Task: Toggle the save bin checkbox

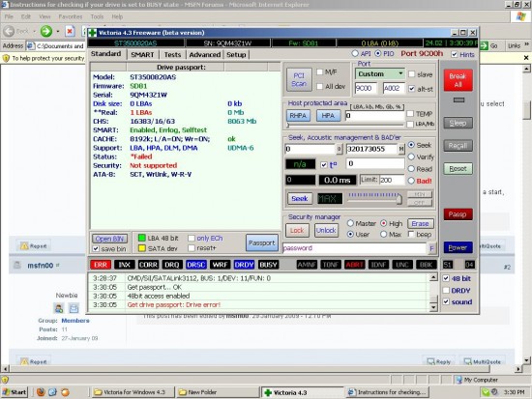Action: click(x=96, y=249)
